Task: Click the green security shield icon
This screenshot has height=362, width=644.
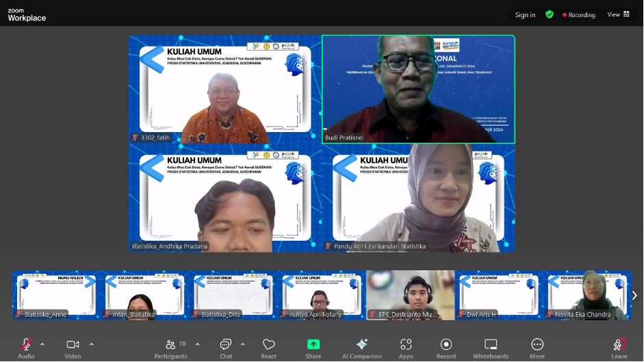Action: coord(549,14)
